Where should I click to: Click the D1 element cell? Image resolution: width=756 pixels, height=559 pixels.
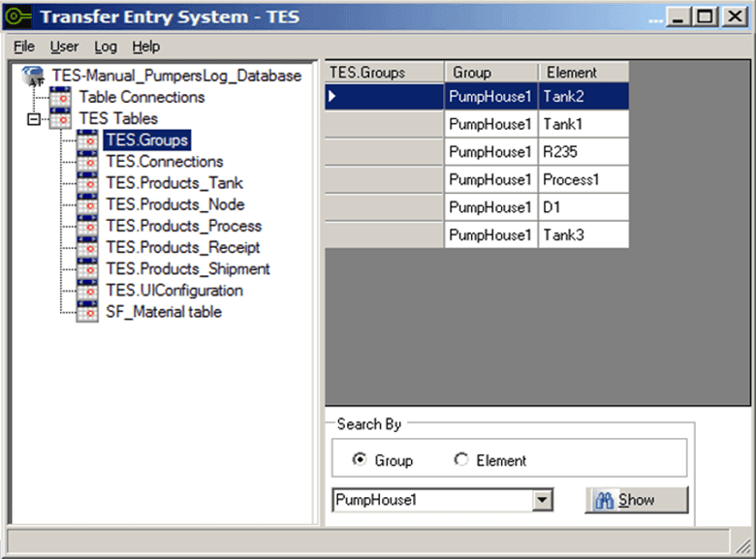pyautogui.click(x=583, y=207)
